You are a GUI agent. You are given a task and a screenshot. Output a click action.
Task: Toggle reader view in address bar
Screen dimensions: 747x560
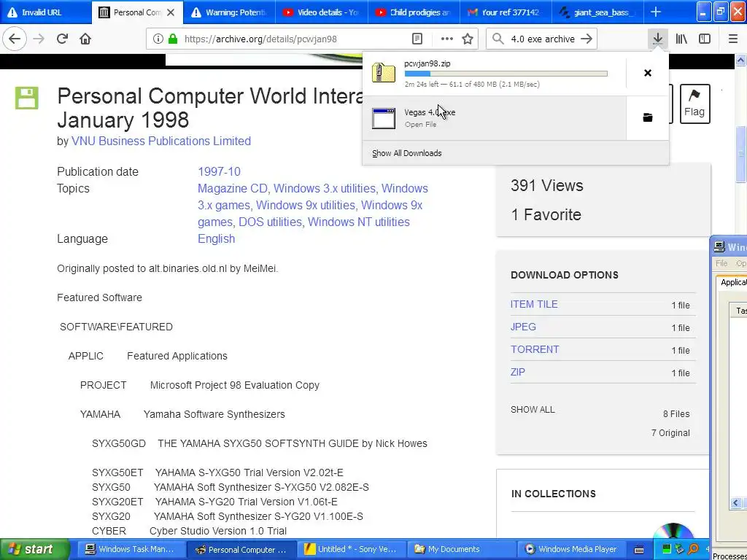click(x=417, y=39)
